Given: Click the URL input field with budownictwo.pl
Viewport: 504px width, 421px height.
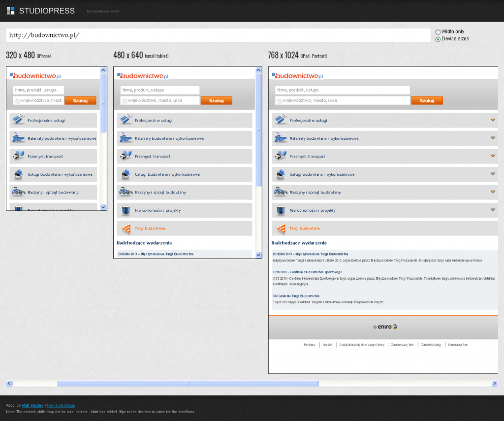Looking at the screenshot, I should coord(218,35).
